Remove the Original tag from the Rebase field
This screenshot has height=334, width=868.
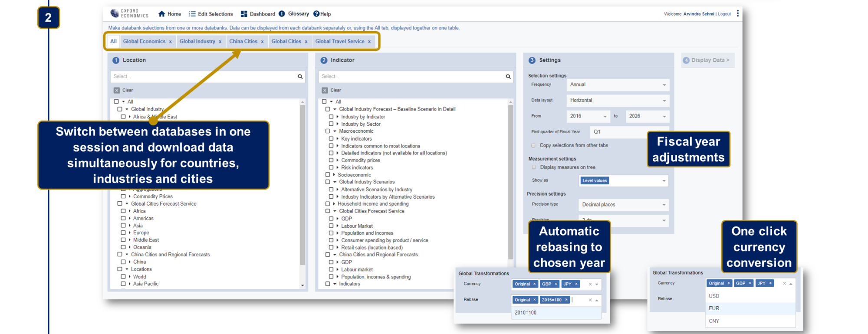(x=534, y=300)
